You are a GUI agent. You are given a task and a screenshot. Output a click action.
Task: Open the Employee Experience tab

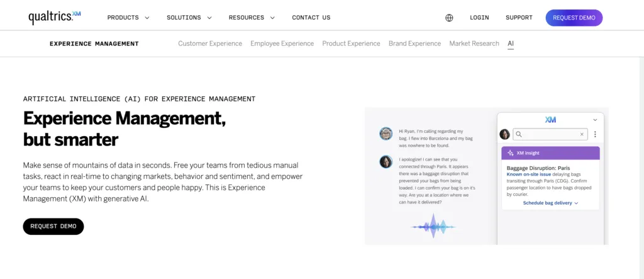coord(282,43)
